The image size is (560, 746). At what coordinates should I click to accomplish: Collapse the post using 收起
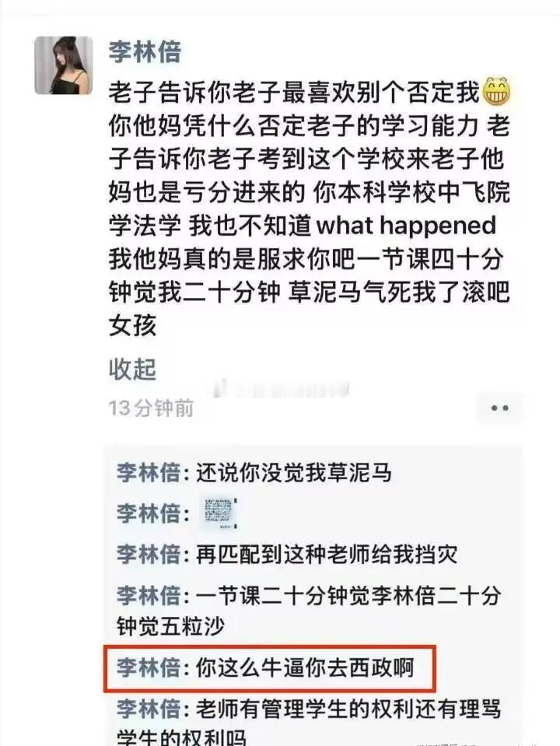[x=132, y=369]
